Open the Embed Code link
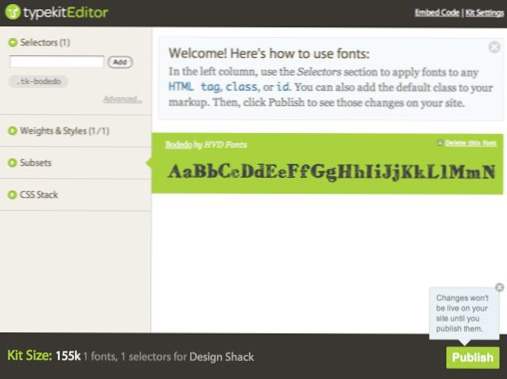Image resolution: width=507 pixels, height=379 pixels. [437, 13]
